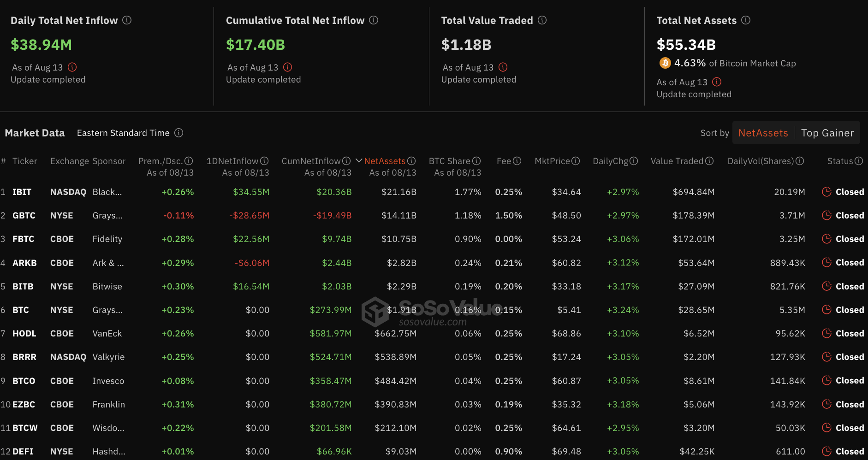Image resolution: width=868 pixels, height=460 pixels.
Task: Show info for BTC Share column
Action: tap(476, 161)
